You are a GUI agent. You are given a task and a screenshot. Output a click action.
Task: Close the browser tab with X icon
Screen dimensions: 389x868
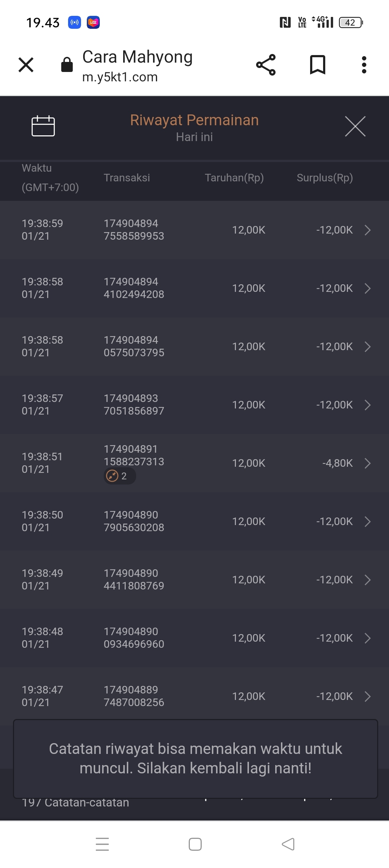26,65
